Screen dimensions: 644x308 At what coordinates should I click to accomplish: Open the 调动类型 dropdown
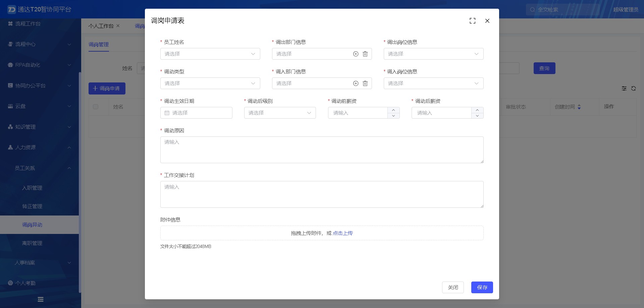(x=210, y=83)
